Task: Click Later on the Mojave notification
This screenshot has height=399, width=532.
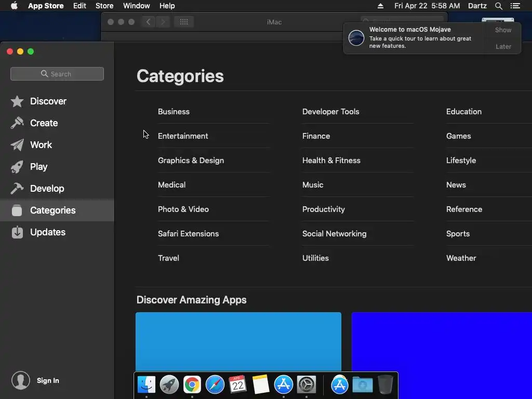Action: coord(503,46)
